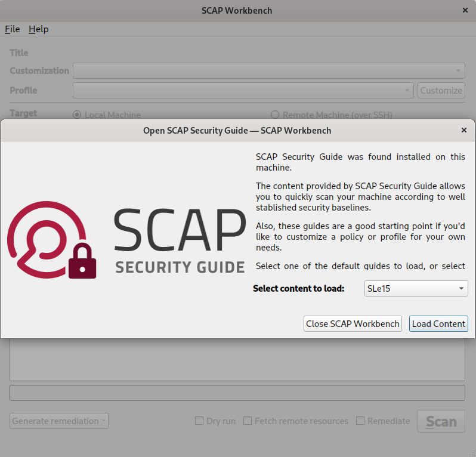Click the scan progress bar

(x=237, y=393)
